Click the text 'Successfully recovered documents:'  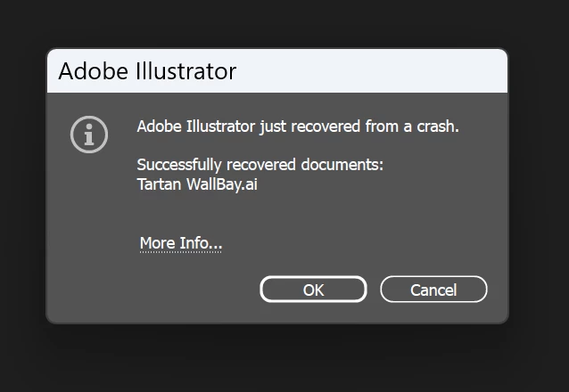click(260, 165)
